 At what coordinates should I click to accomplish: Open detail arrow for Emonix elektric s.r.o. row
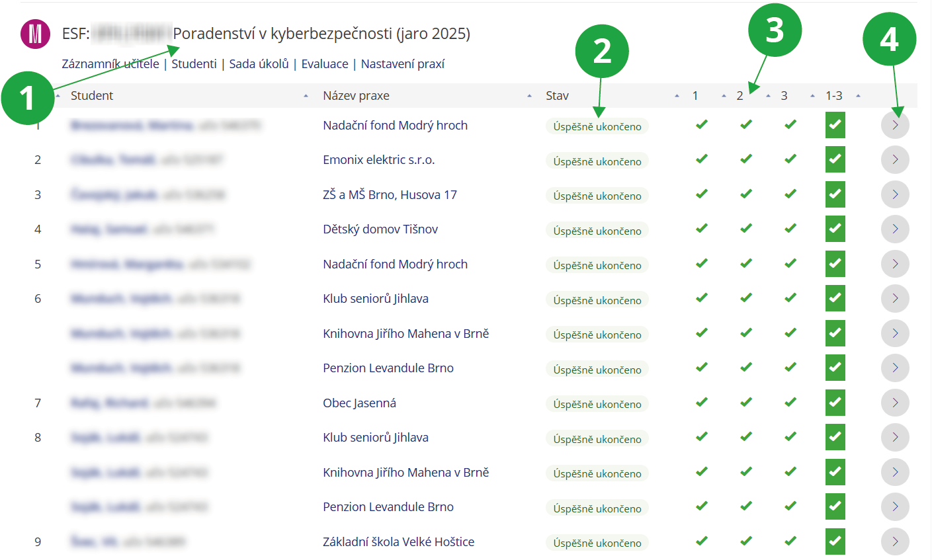coord(895,160)
